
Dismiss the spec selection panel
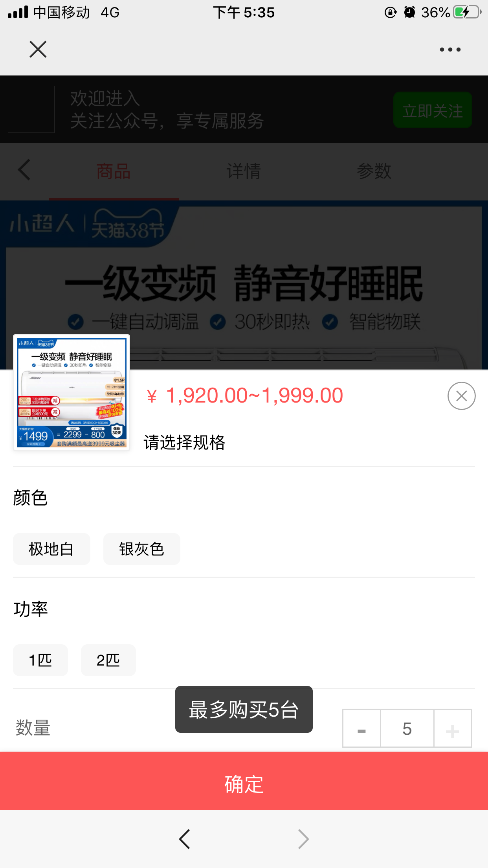(461, 396)
